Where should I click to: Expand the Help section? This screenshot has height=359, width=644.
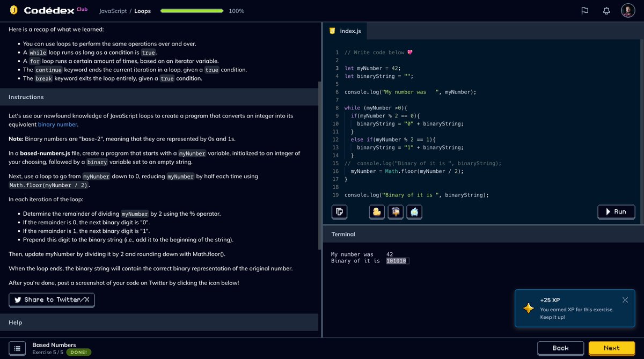(15, 322)
